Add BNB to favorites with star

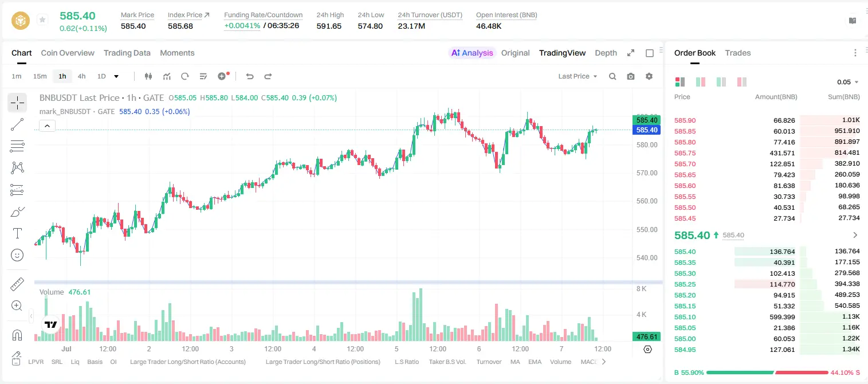[42, 20]
